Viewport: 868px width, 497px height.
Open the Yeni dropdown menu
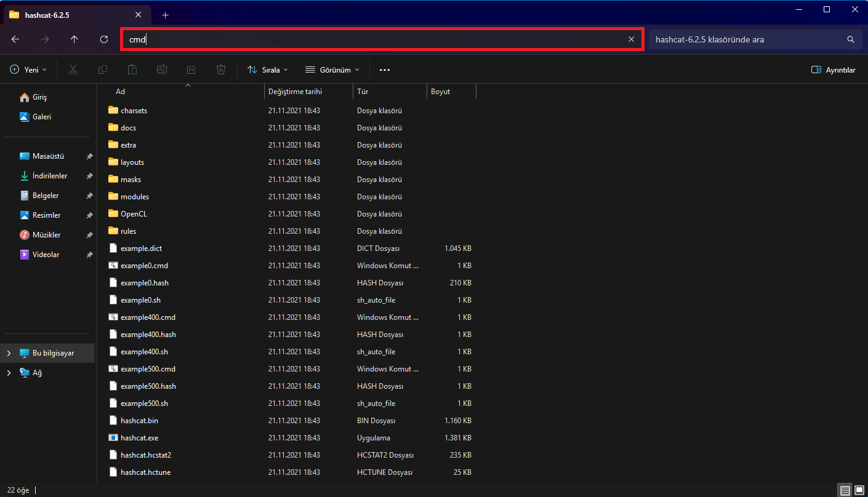click(x=28, y=70)
